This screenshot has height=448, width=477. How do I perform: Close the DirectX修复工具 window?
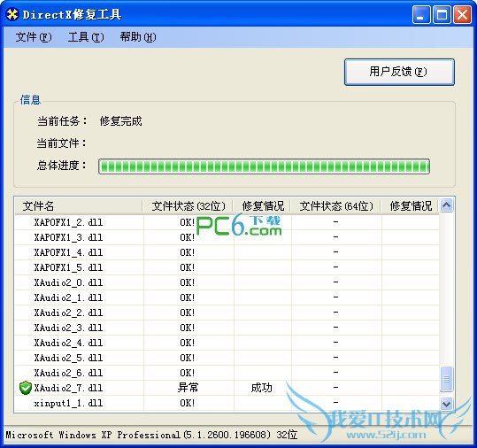coord(462,14)
